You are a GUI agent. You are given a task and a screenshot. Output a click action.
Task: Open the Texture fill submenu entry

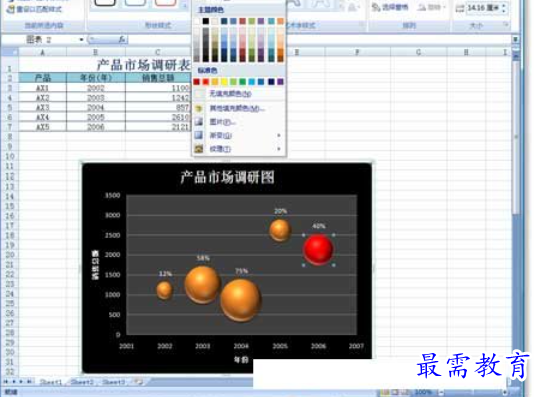(x=239, y=149)
